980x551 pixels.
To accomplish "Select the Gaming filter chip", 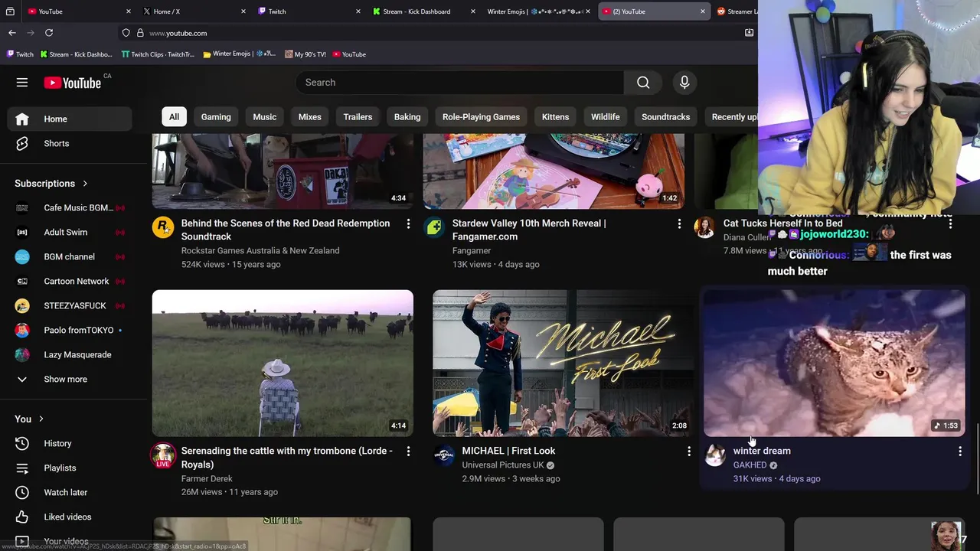I will tap(216, 117).
